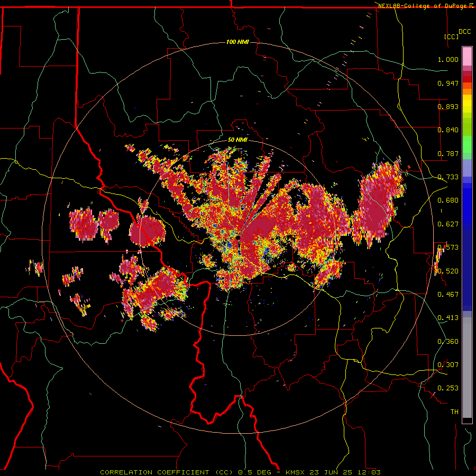Viewport: 476px width, 476px height.
Task: Click the 100 NMI range ring label
Action: pyautogui.click(x=237, y=42)
